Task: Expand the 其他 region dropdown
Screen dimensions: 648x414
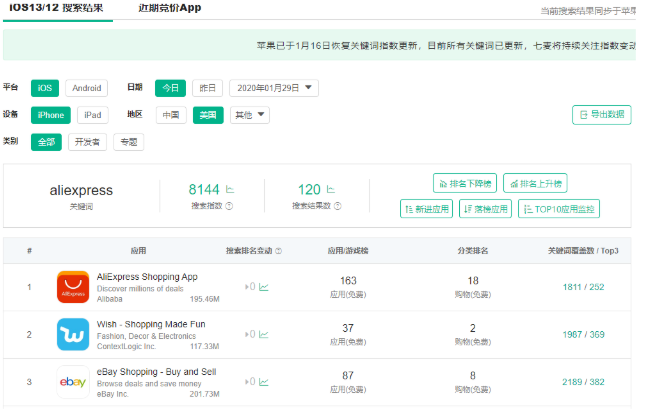Action: coord(249,114)
